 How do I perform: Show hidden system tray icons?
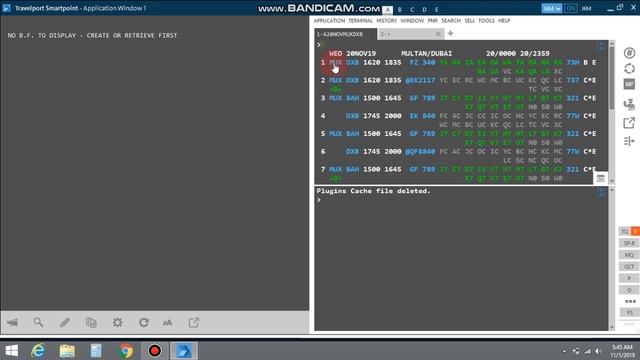(564, 351)
